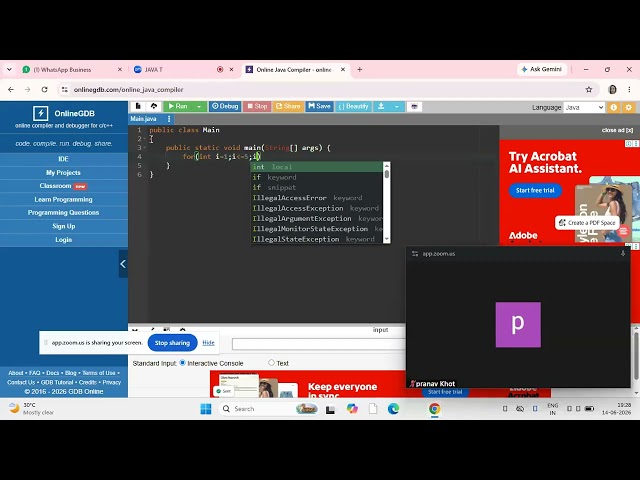The width and height of the screenshot is (640, 480).
Task: Click the Stop button
Action: point(257,106)
